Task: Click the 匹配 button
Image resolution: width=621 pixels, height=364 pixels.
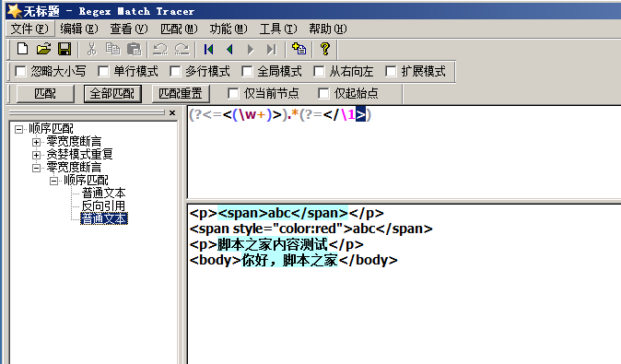Action: tap(45, 93)
